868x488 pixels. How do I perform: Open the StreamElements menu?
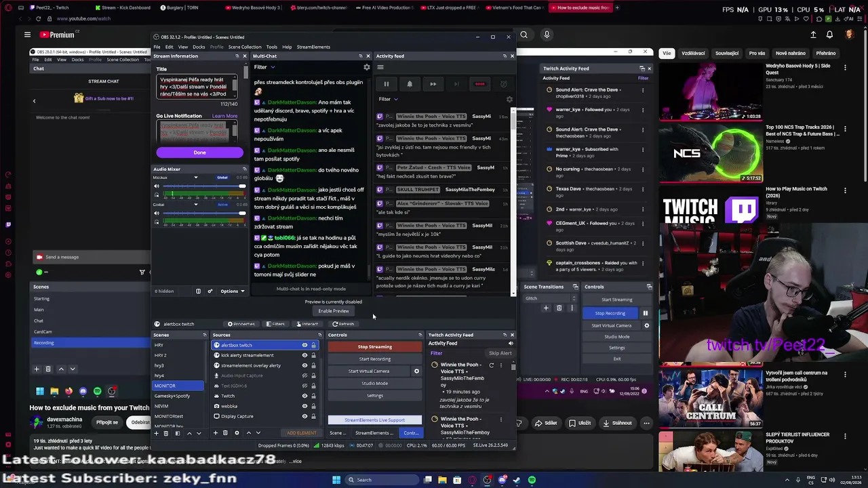[x=313, y=47]
